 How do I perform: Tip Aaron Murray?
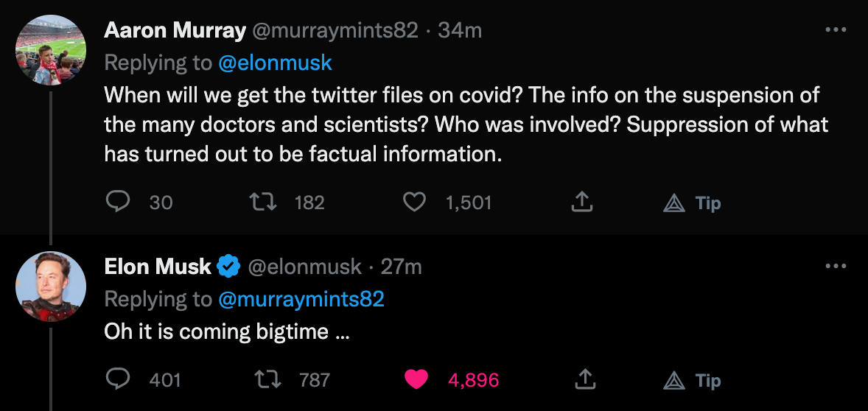tap(692, 203)
